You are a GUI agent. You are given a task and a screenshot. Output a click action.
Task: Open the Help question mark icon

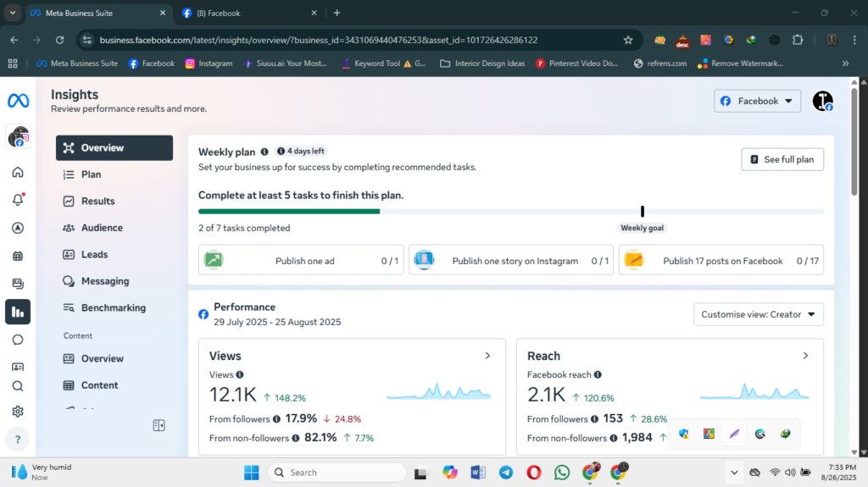[18, 440]
